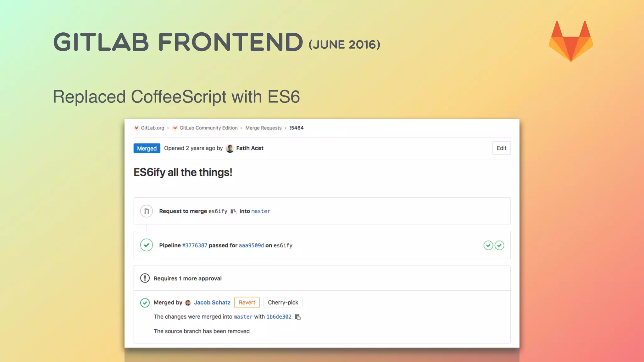Navigate to the Merge Requests breadcrumb
Viewport: 644px width, 362px height.
pos(263,128)
